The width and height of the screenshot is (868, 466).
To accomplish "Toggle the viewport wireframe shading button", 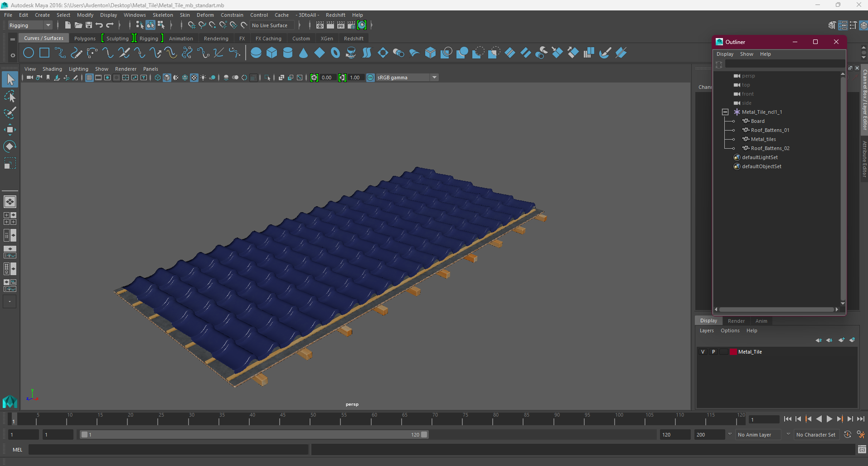I will (158, 78).
